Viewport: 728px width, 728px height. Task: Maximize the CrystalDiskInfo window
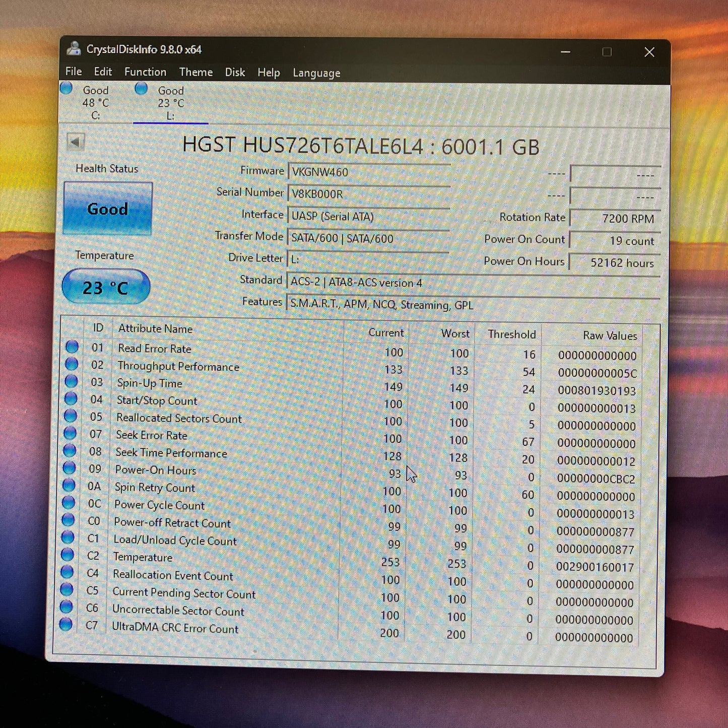(x=607, y=52)
